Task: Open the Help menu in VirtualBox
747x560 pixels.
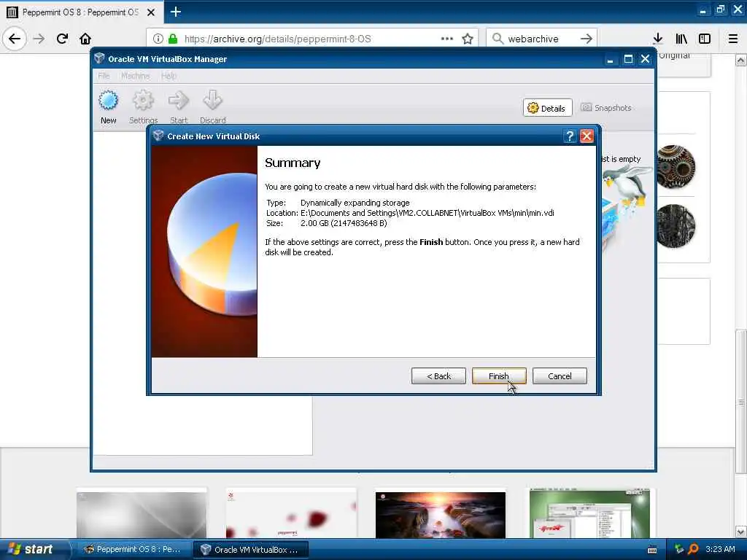Action: (169, 76)
